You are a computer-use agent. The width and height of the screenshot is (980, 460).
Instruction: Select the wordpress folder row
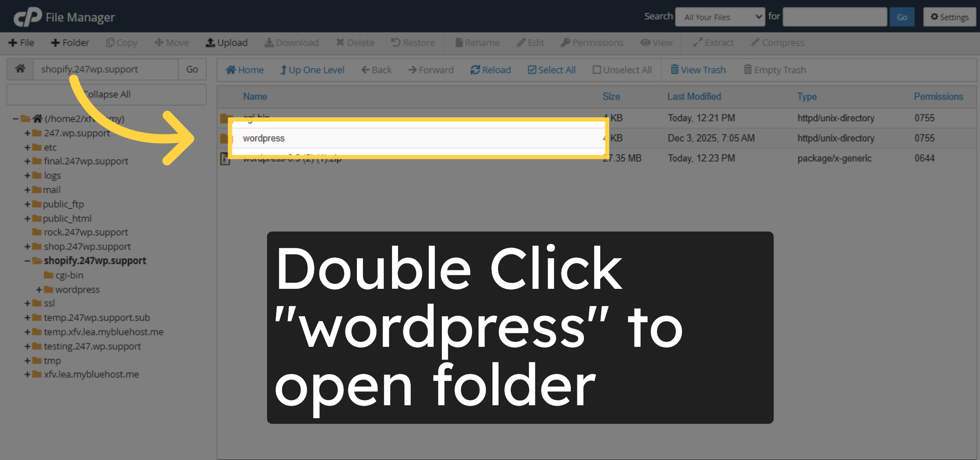[x=264, y=138]
